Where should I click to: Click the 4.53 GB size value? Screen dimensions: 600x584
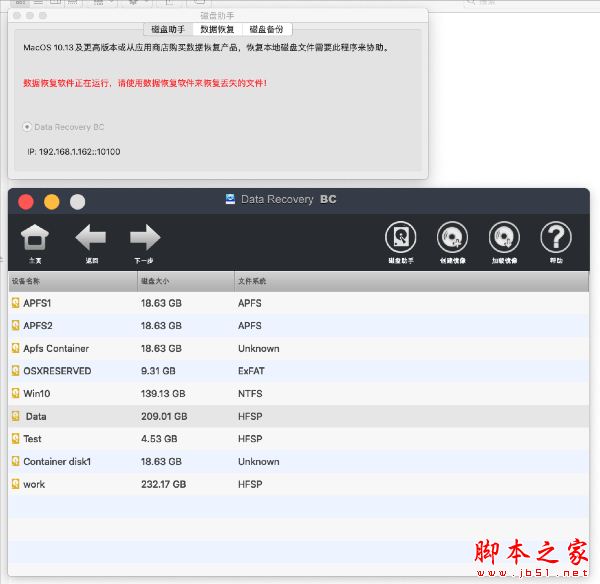[159, 439]
